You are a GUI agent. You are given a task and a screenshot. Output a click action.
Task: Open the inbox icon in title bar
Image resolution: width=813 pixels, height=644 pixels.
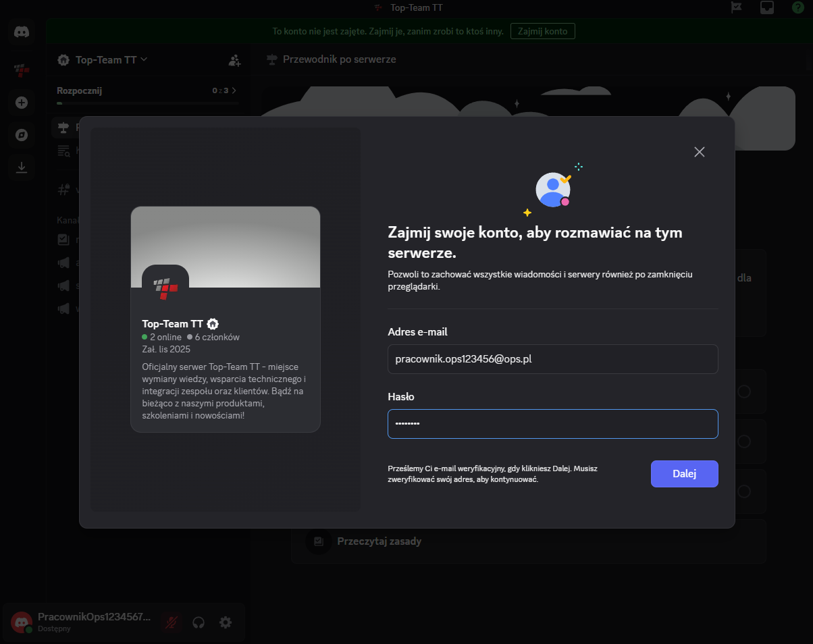click(x=767, y=7)
